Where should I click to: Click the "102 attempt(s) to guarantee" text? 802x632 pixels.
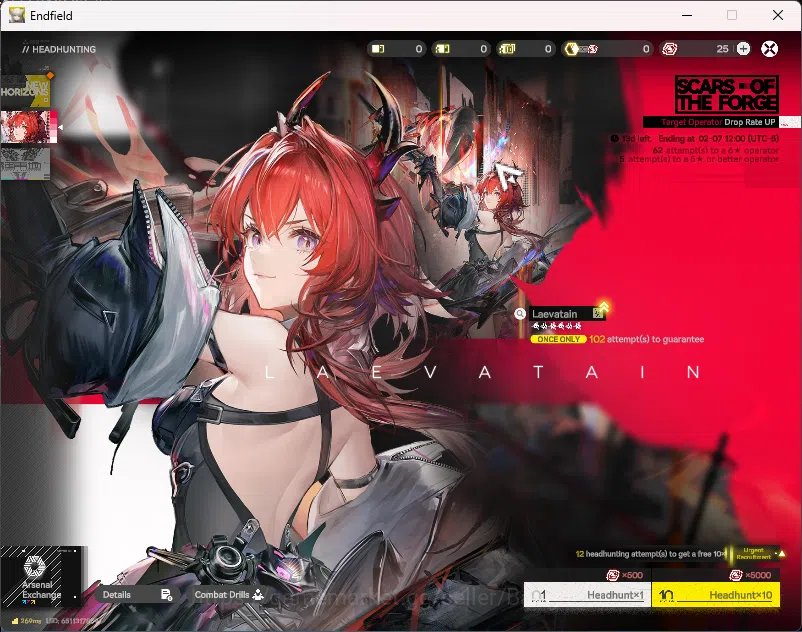[647, 339]
